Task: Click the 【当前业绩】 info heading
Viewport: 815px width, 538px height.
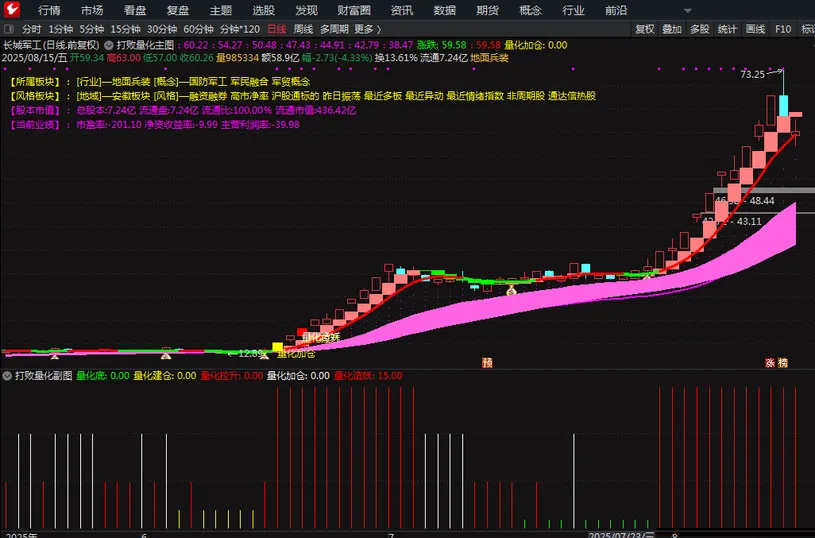Action: click(x=36, y=125)
